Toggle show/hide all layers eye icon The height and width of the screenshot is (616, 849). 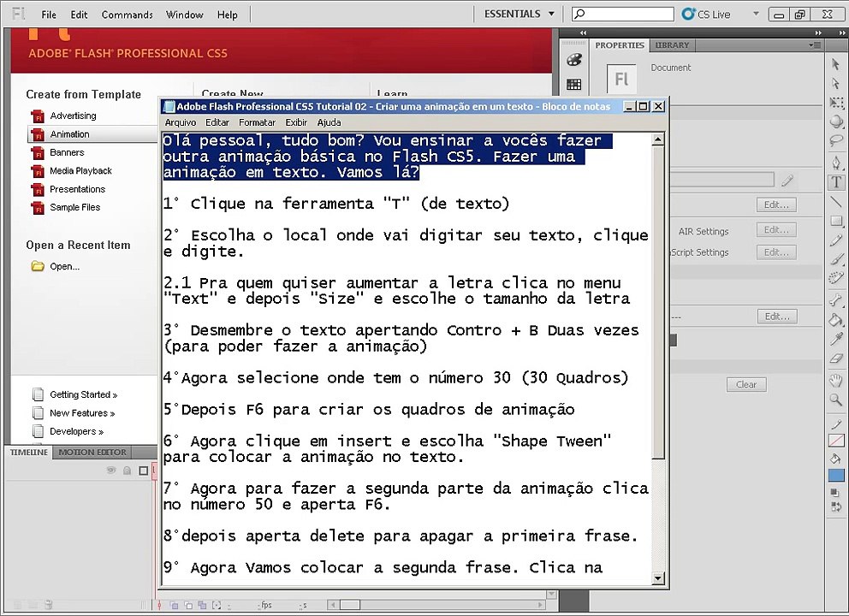111,470
